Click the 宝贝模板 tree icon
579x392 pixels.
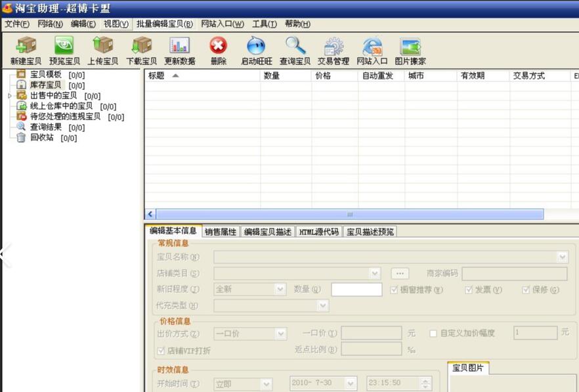[x=21, y=74]
